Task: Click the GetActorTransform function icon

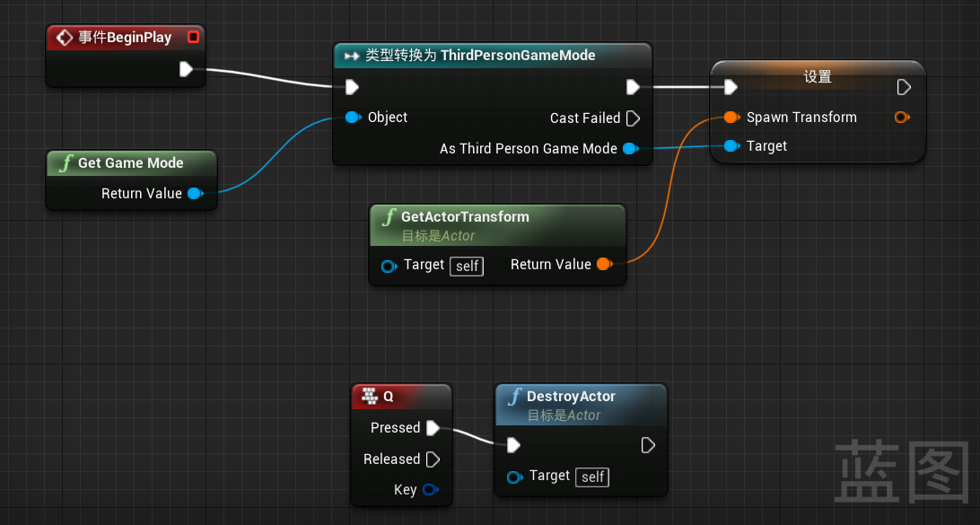Action: pos(389,217)
